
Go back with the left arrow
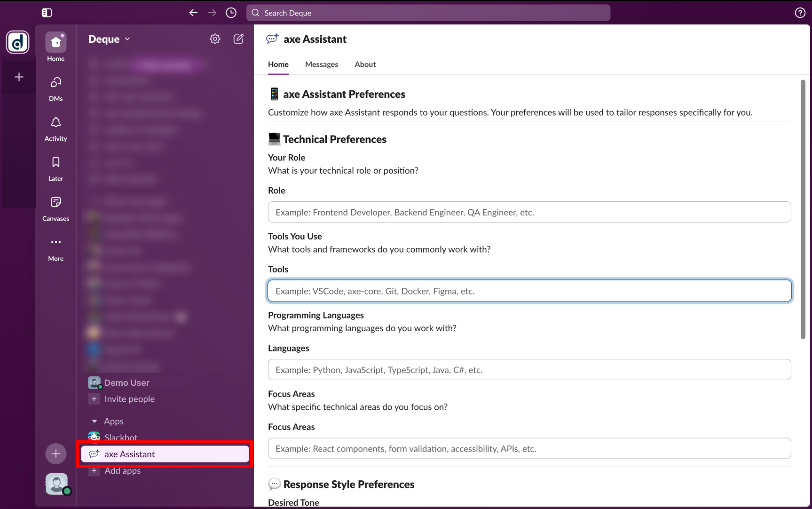[193, 13]
